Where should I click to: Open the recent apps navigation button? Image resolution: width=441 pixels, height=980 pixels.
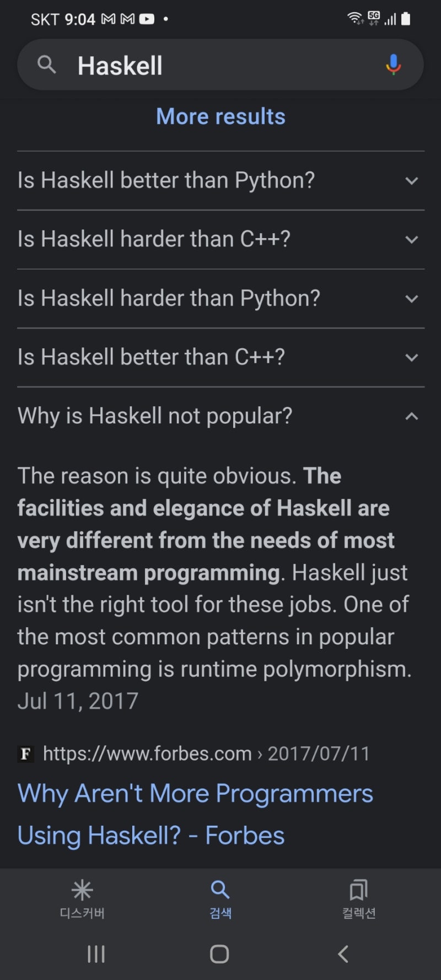tap(96, 954)
